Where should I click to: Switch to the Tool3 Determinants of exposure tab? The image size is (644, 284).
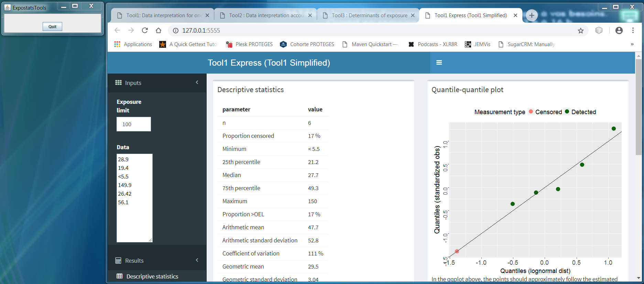click(369, 15)
